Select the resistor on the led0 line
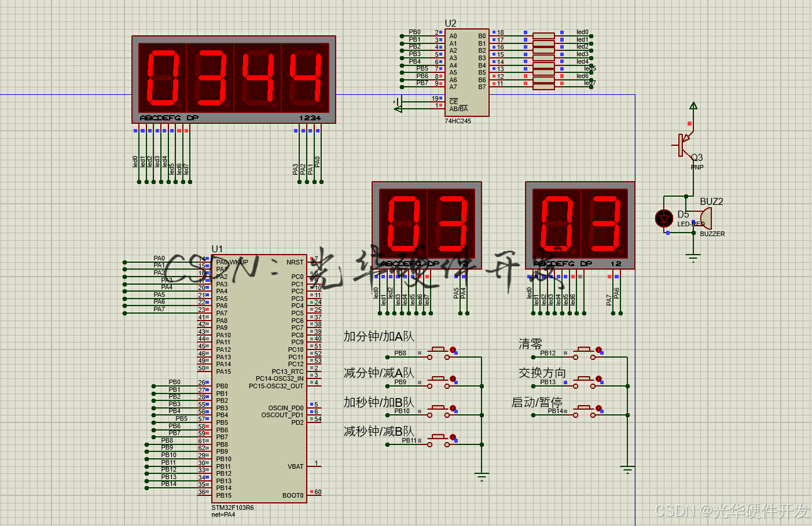The height and width of the screenshot is (526, 812). [543, 35]
